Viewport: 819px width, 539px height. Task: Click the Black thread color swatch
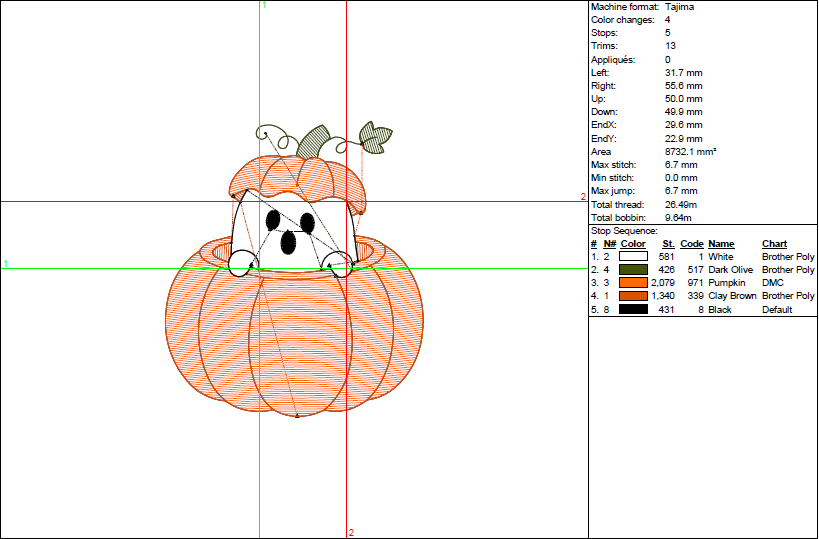pos(633,309)
